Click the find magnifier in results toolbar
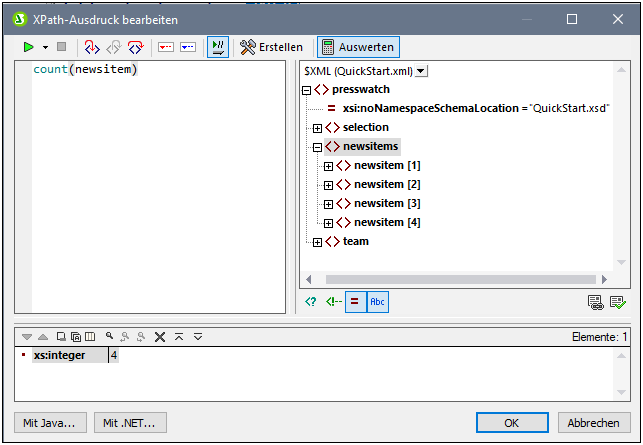 tap(109, 336)
